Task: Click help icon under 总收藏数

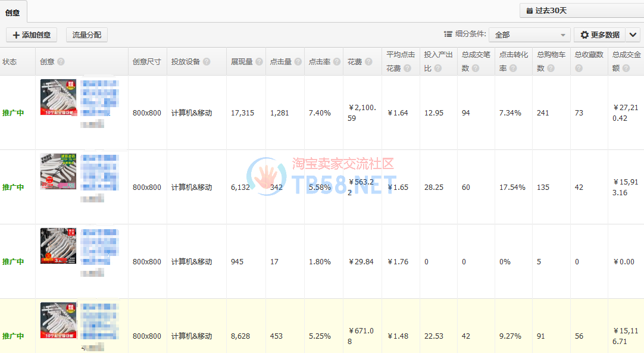Action: coord(579,68)
